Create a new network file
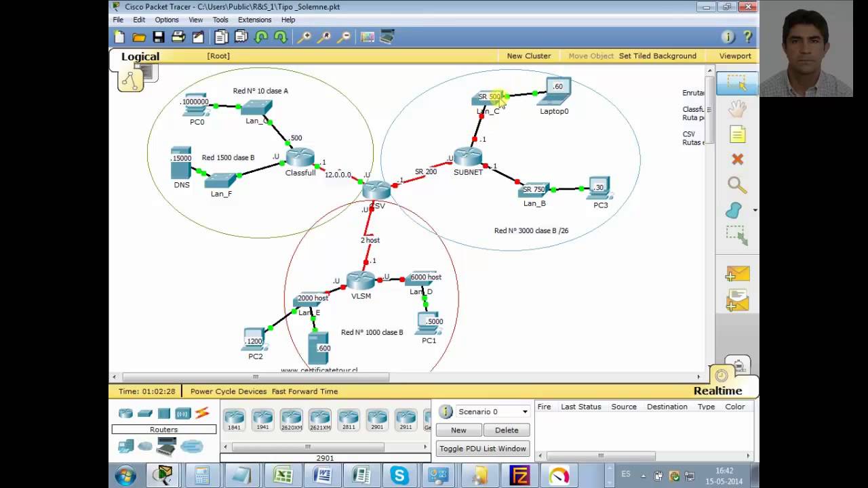This screenshot has width=868, height=488. coord(119,37)
